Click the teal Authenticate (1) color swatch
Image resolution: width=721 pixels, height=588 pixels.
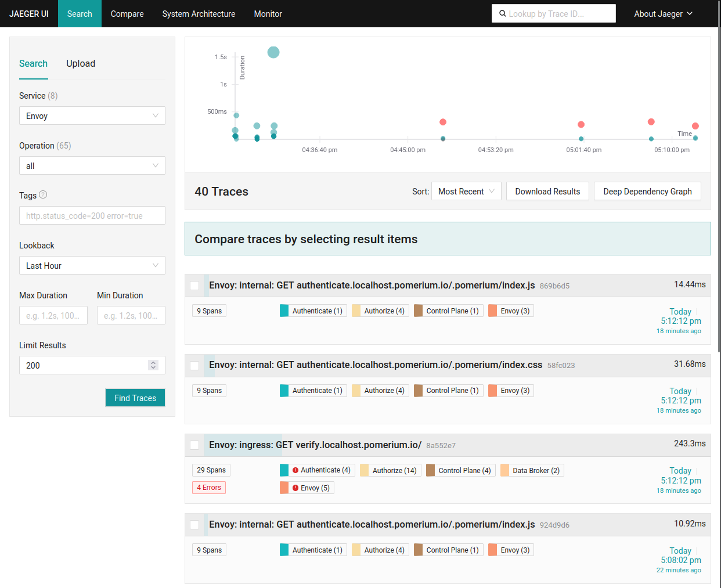pyautogui.click(x=284, y=311)
